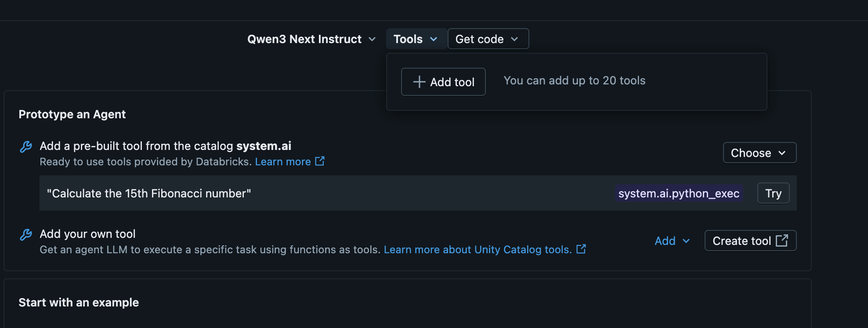Click the Start with an example heading

[79, 302]
